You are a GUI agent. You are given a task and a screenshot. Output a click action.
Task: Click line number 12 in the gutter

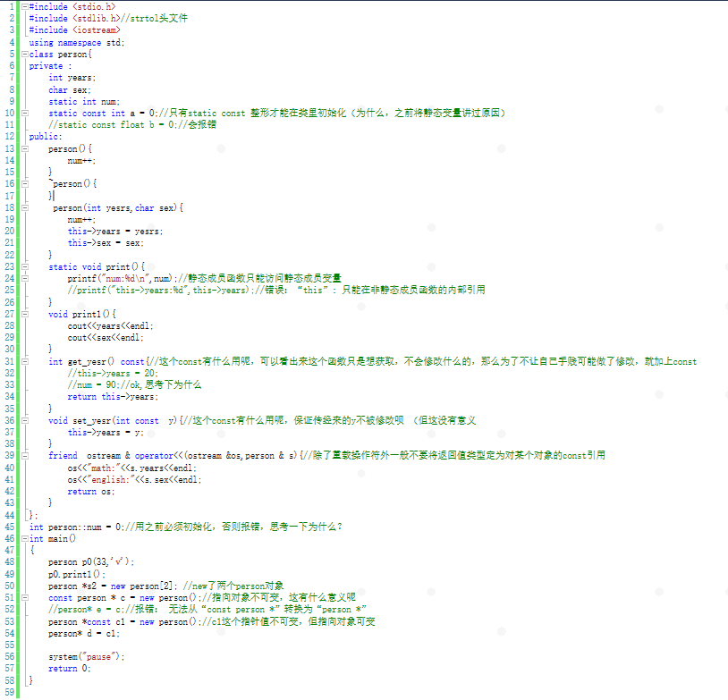10,137
